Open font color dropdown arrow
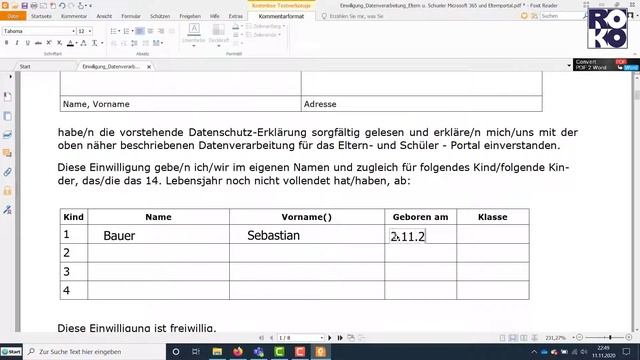 76,43
